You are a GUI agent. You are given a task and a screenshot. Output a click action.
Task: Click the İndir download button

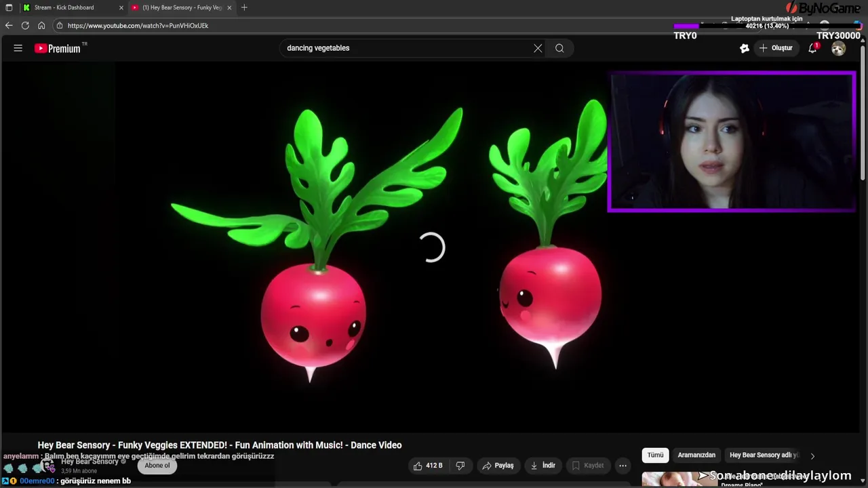543,466
